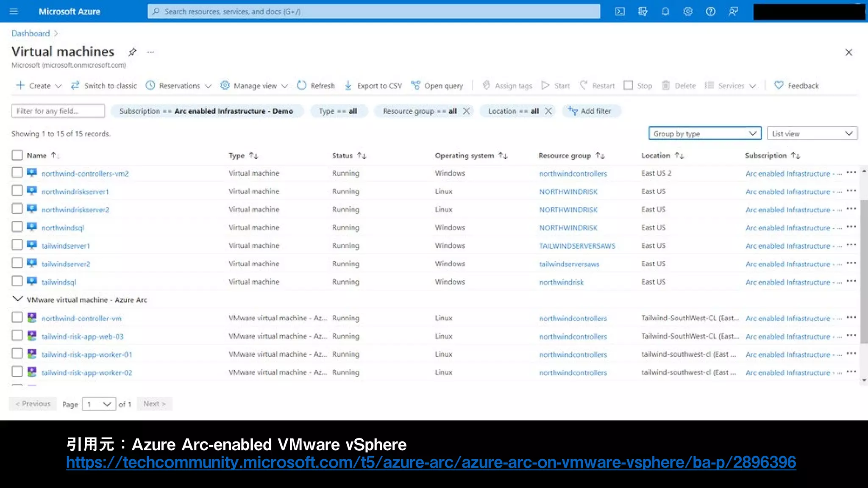Check the box for tailwind-risk-app-worker-02

(17, 372)
